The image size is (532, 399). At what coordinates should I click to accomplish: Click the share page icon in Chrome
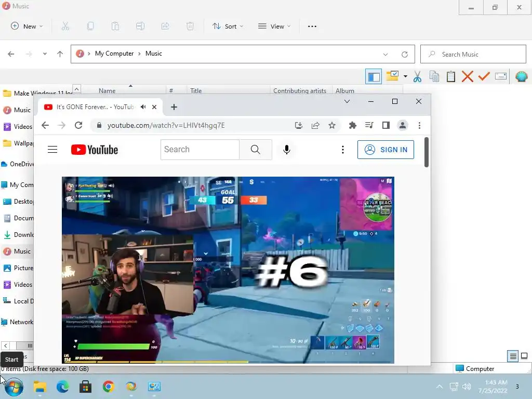(315, 126)
